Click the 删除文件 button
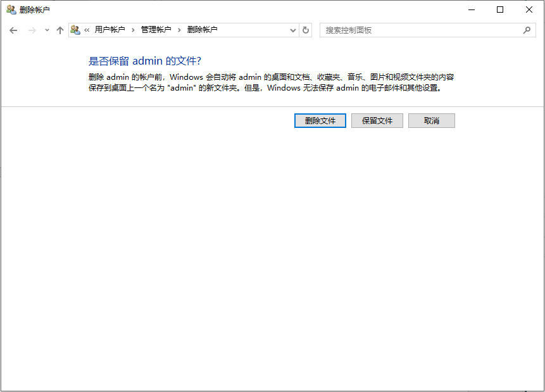The width and height of the screenshot is (545, 392). tap(320, 120)
